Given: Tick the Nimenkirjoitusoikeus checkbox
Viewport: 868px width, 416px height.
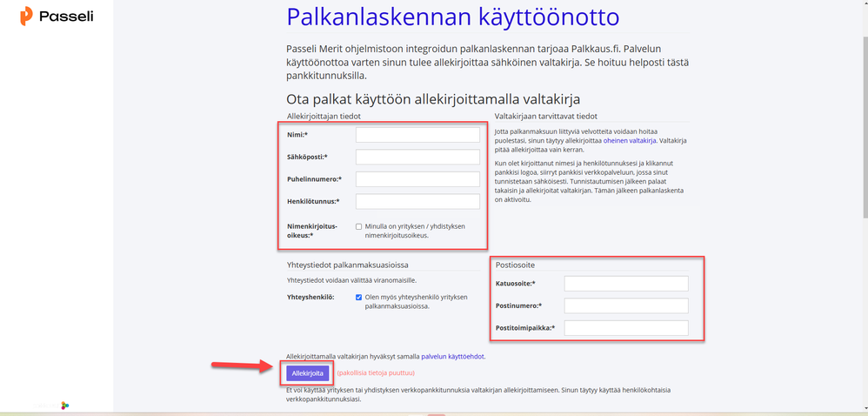Looking at the screenshot, I should coord(358,226).
